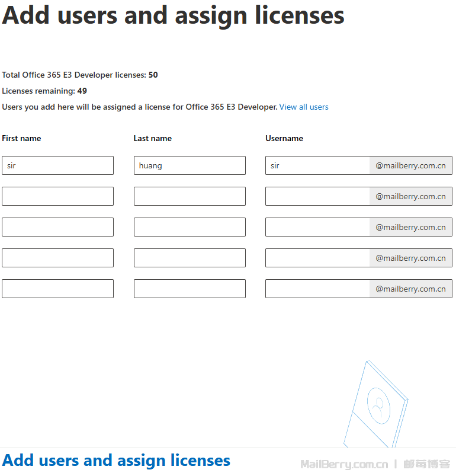This screenshot has height=476, width=456.
Task: Focus the fifth row Username field
Action: click(317, 289)
